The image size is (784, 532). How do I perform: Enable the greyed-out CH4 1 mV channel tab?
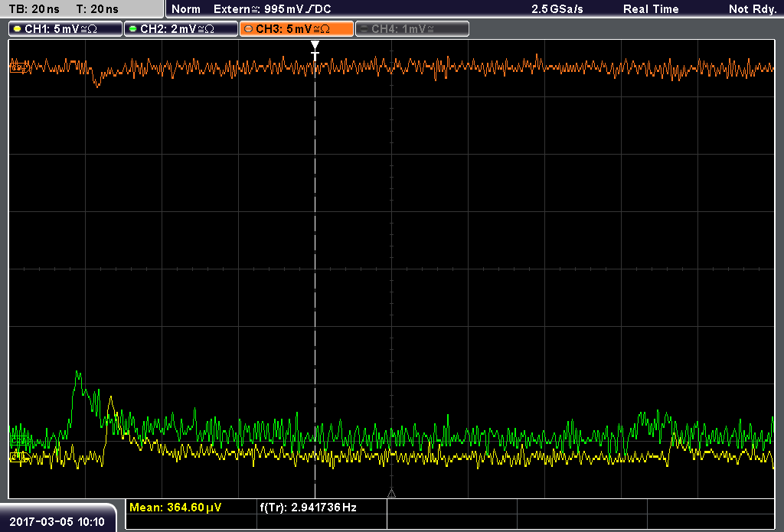[412, 29]
